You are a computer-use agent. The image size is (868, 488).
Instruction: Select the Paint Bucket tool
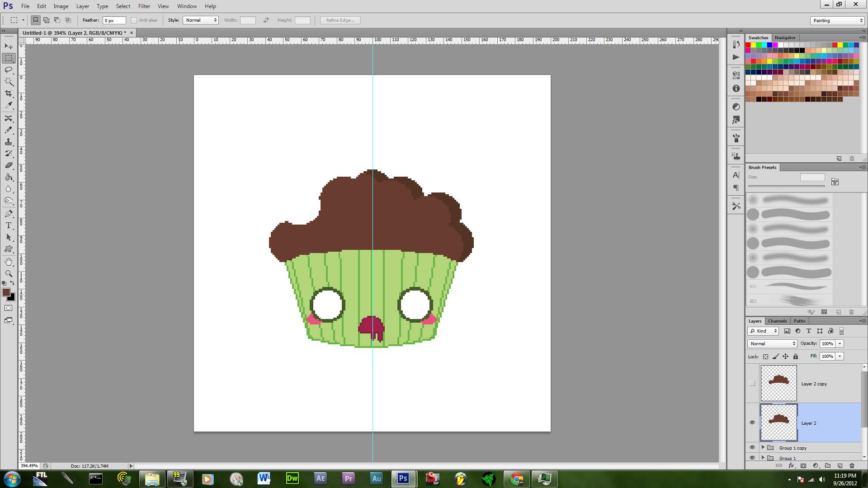pos(9,177)
